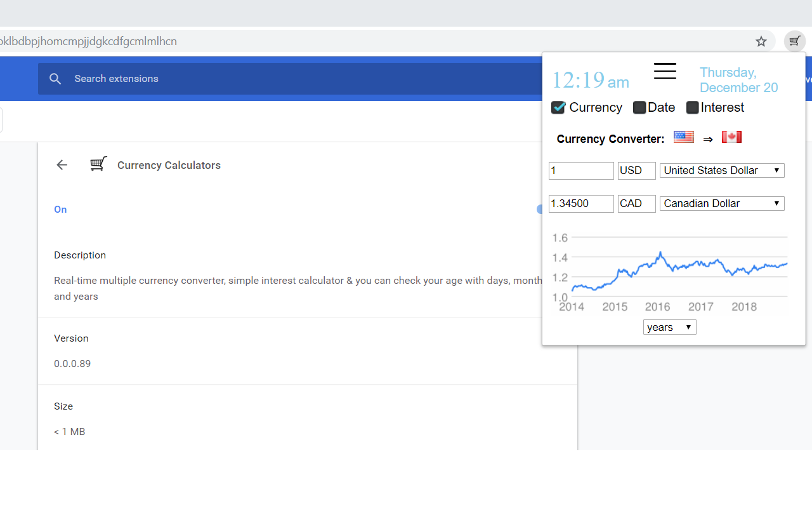Click the Canada flag icon
Screen dimensions: 812x508
pos(731,137)
